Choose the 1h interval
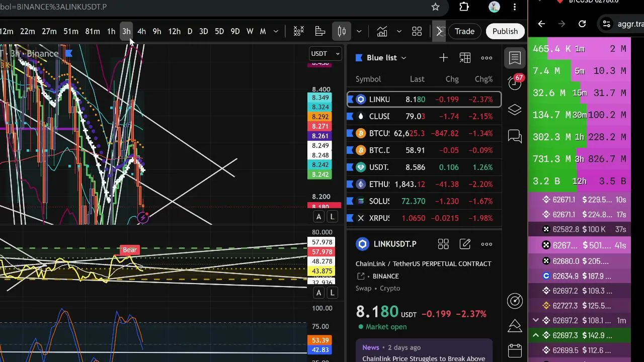644x362 pixels. click(111, 32)
